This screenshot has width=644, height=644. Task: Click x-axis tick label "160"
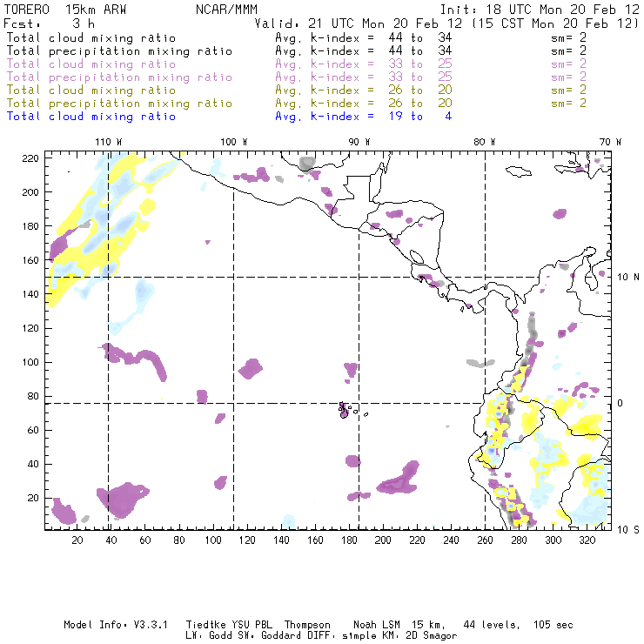click(x=315, y=540)
